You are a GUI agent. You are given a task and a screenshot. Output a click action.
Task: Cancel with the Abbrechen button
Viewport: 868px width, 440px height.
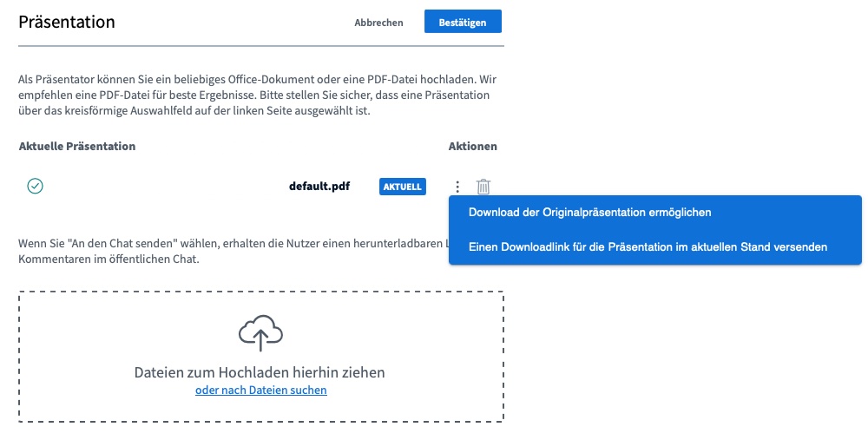(x=378, y=23)
